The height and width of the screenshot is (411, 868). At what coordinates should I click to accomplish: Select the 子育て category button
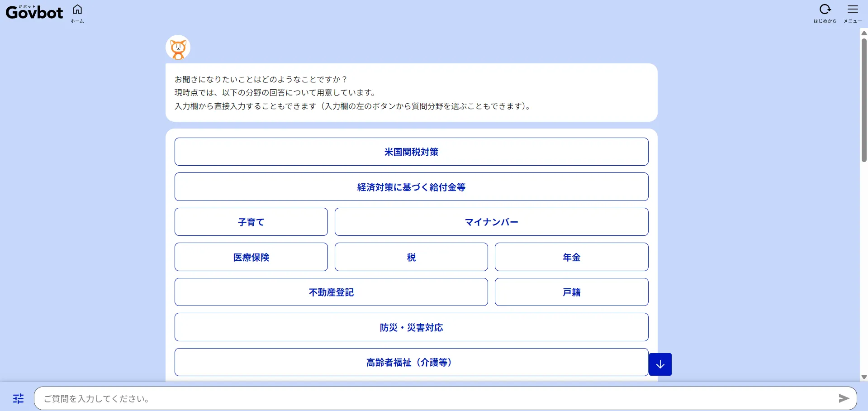point(251,222)
